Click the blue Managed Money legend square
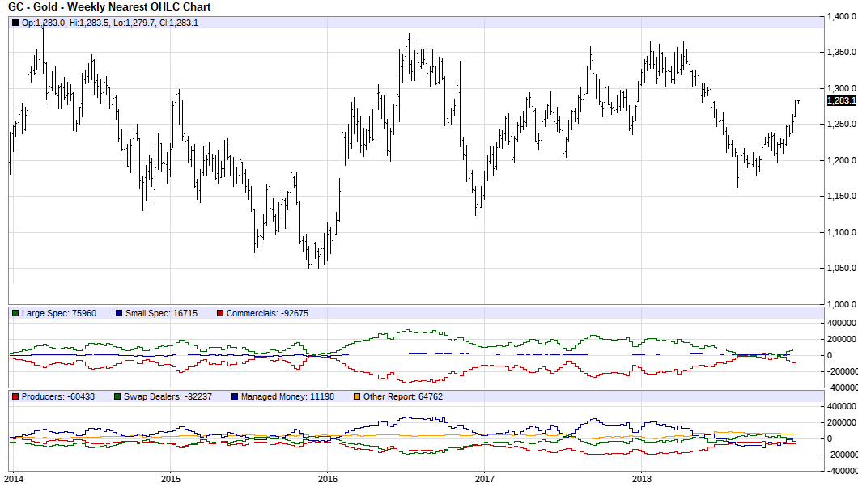The image size is (858, 504). [x=235, y=397]
